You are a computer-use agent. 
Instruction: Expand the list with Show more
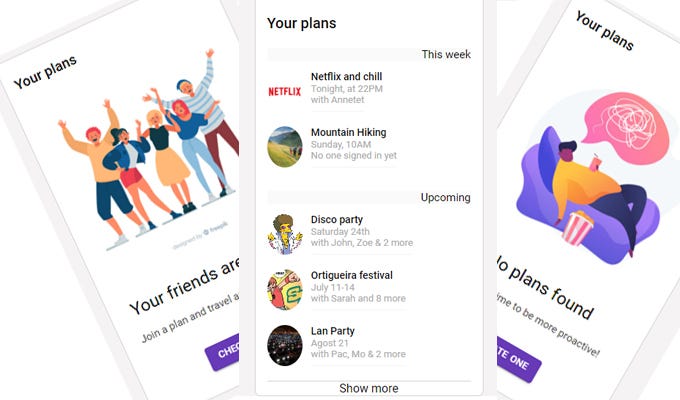tap(369, 388)
